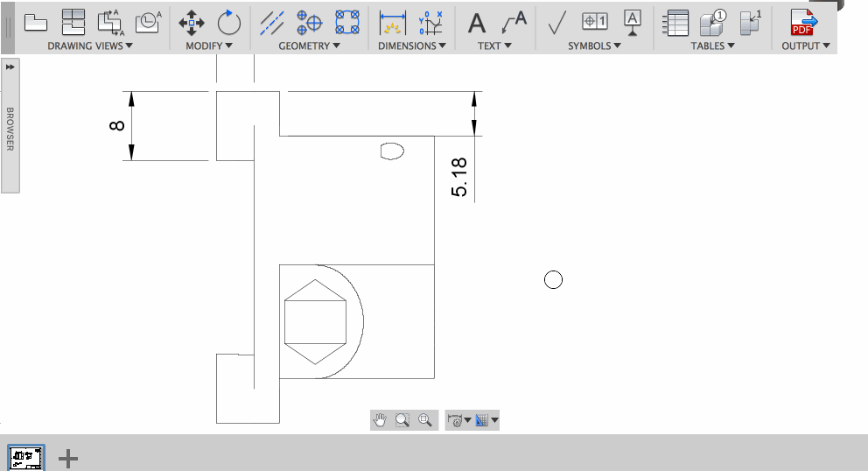Screen dimensions: 868x471
Task: Select the Center Mark Pattern tool
Action: [347, 23]
